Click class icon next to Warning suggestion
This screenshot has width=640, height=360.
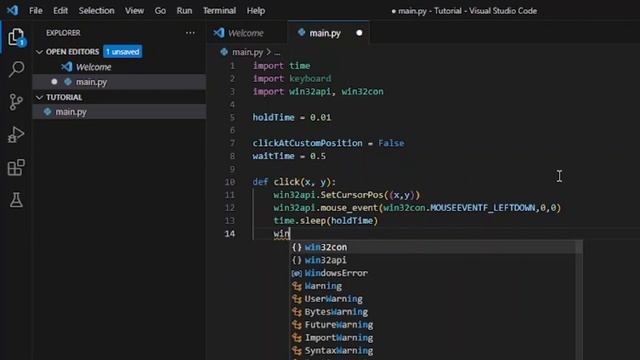click(297, 286)
